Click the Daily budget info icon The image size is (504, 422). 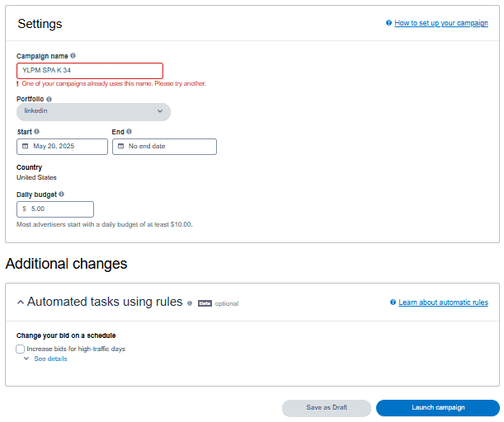click(61, 194)
